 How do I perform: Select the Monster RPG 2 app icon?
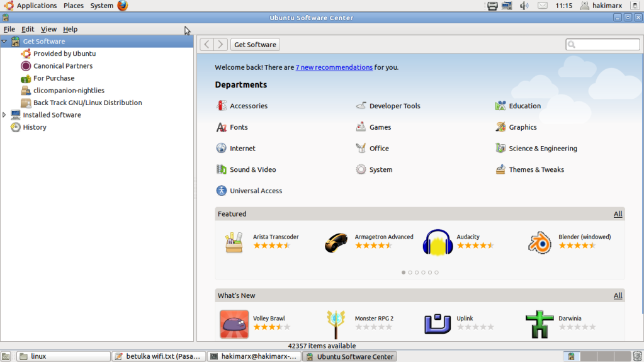click(x=336, y=324)
